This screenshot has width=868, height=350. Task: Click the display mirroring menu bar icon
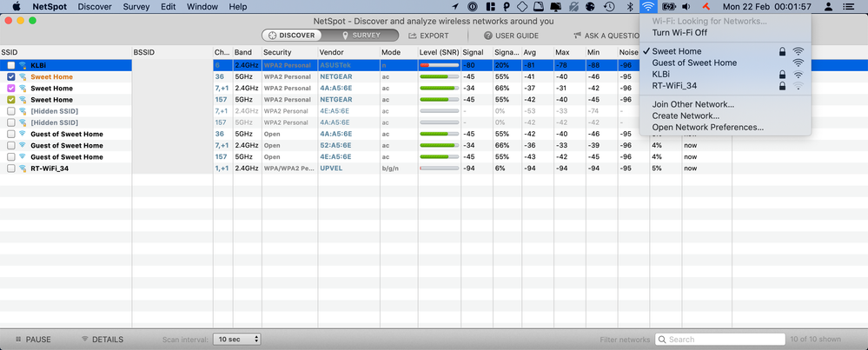(x=556, y=7)
